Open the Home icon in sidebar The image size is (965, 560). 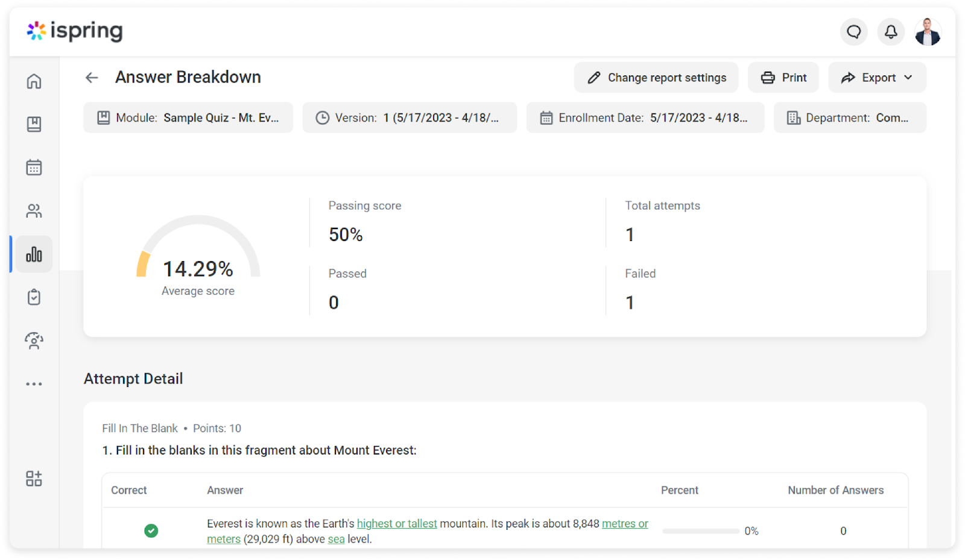point(34,81)
